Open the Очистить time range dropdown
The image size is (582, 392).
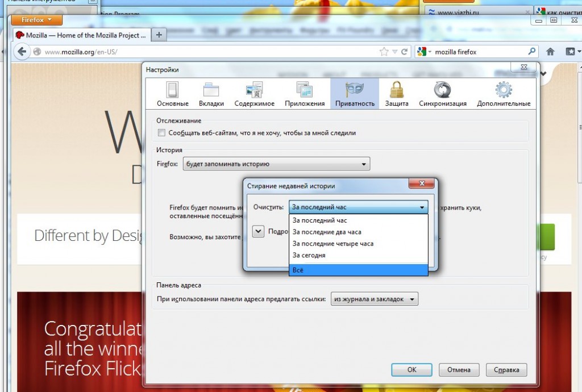(358, 207)
